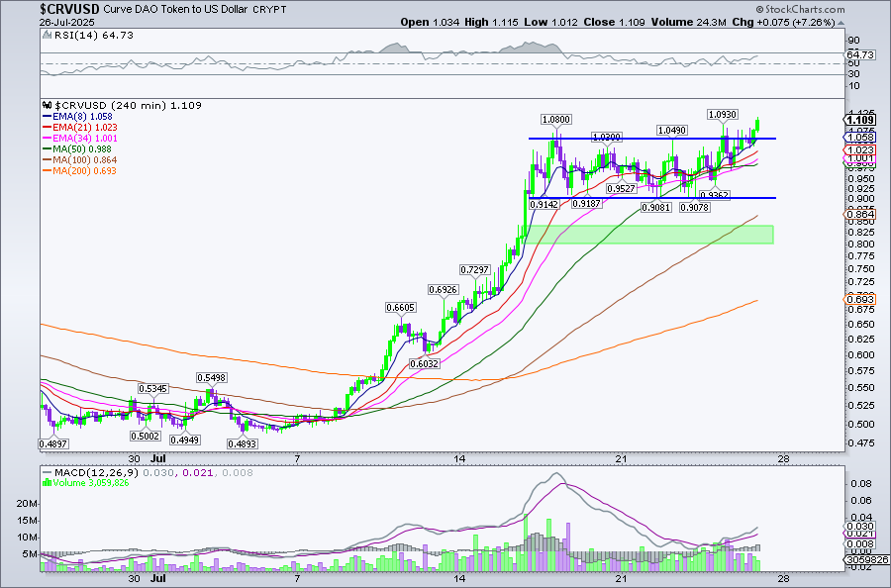Click the 0.9081 low price label
The image size is (891, 588).
[x=655, y=208]
